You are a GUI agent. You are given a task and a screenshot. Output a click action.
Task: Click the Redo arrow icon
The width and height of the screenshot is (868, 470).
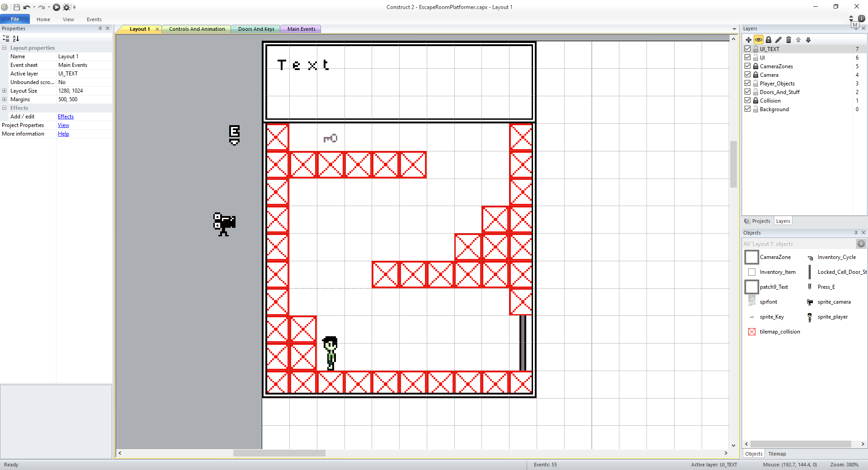(x=42, y=7)
